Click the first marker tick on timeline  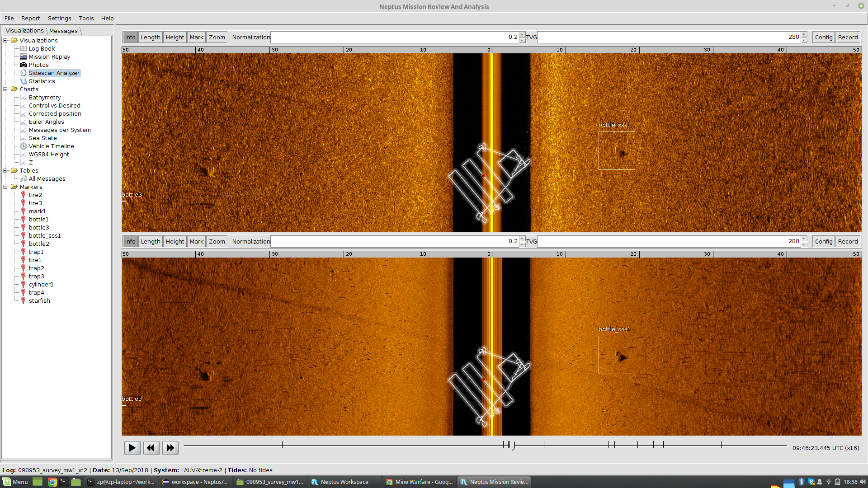tap(238, 445)
